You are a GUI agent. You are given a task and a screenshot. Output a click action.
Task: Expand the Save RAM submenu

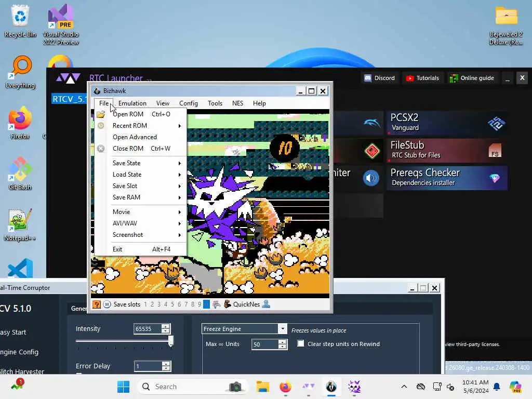coord(140,197)
